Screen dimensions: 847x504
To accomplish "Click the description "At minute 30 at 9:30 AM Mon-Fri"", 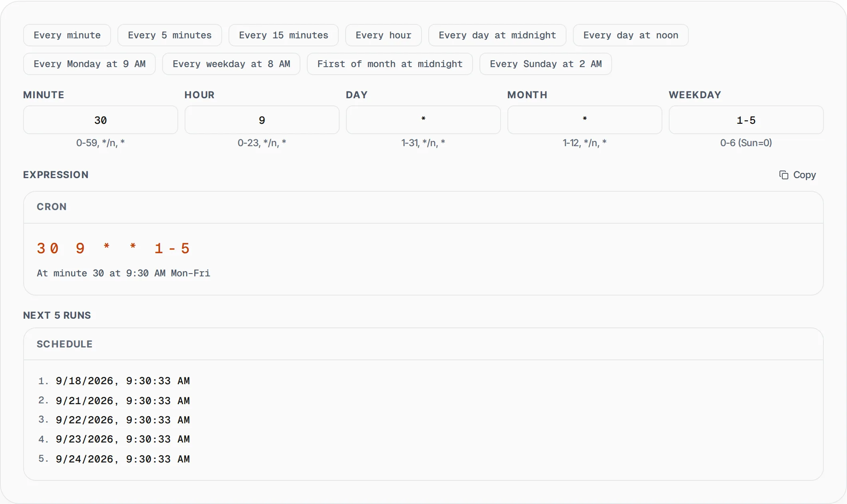I will pyautogui.click(x=123, y=273).
